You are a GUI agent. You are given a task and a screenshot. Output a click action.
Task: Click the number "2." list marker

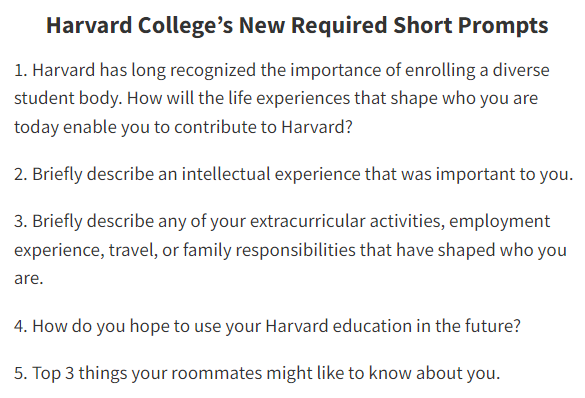click(x=21, y=175)
